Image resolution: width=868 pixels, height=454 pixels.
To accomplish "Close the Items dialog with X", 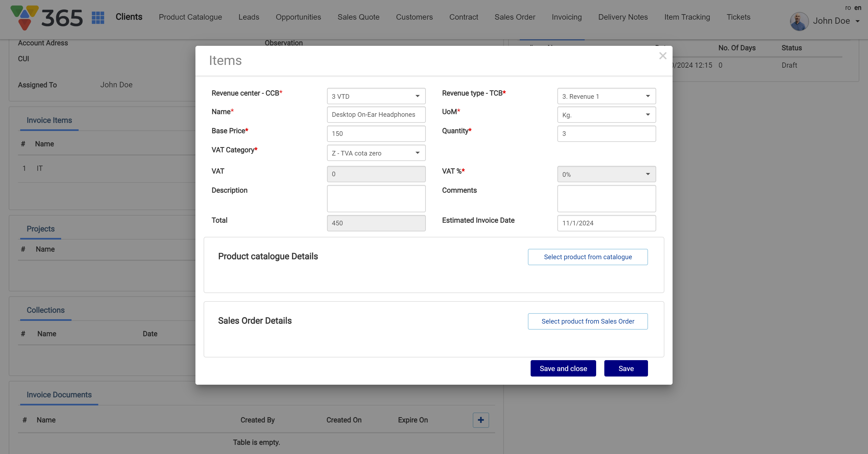I will pos(662,56).
